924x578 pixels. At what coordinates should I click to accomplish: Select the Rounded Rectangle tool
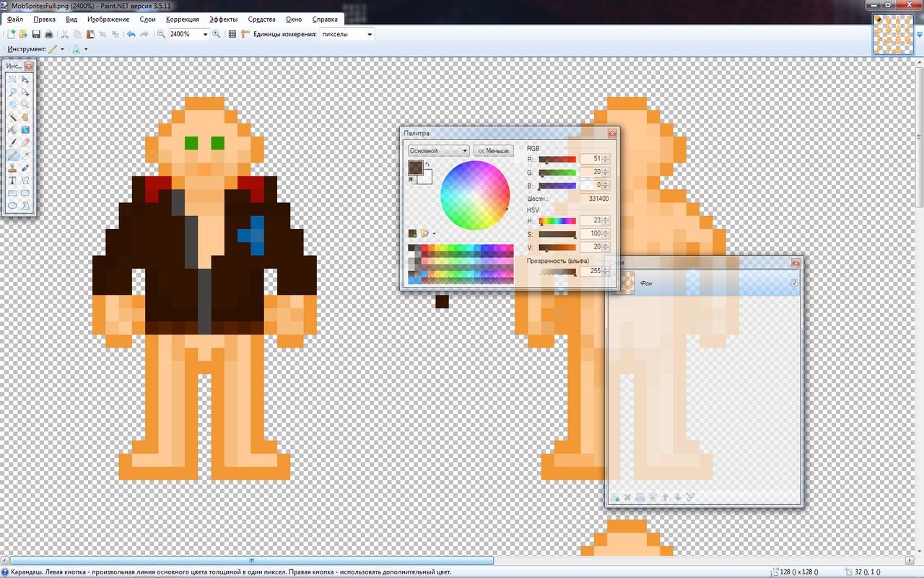[x=25, y=193]
